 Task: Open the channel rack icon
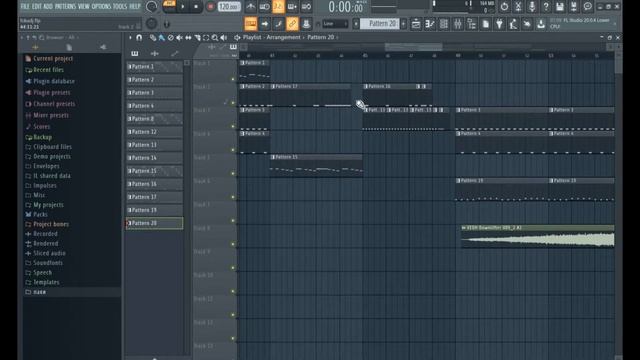(444, 24)
